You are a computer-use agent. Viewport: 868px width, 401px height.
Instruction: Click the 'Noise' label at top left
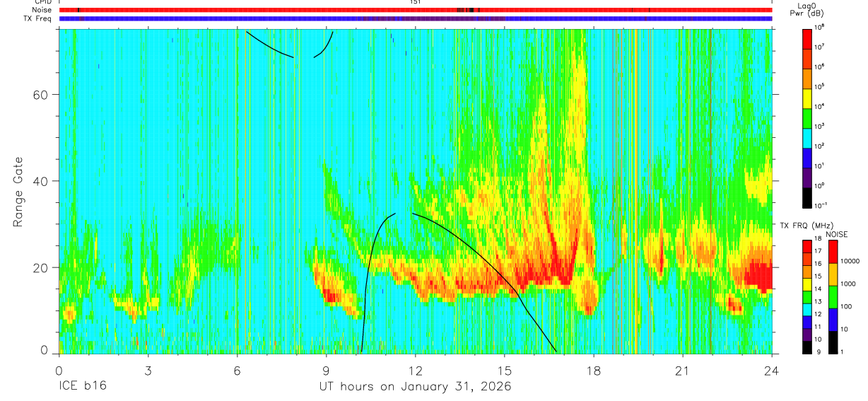coord(42,10)
